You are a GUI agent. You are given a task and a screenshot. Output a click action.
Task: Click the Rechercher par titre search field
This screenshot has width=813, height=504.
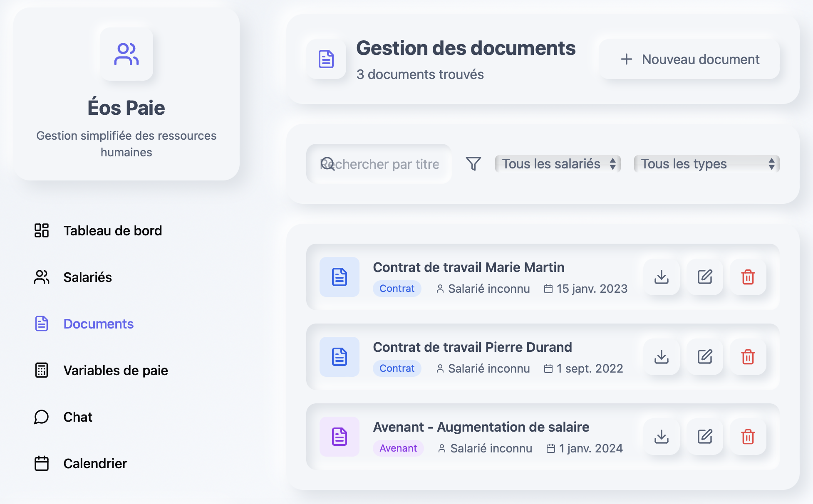click(379, 164)
